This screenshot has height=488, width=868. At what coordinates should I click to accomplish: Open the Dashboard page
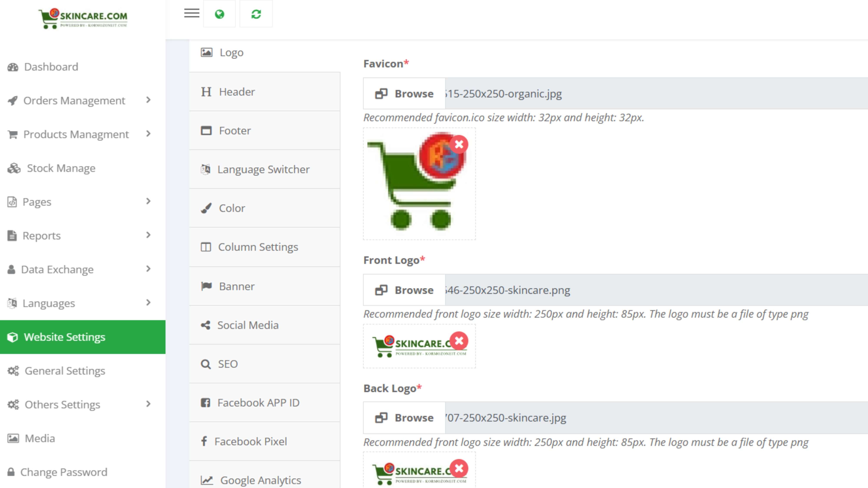[x=51, y=67]
